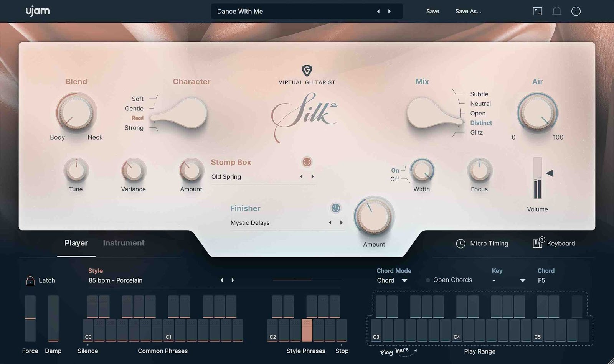
Task: Open the Chord Mode dropdown
Action: 391,280
